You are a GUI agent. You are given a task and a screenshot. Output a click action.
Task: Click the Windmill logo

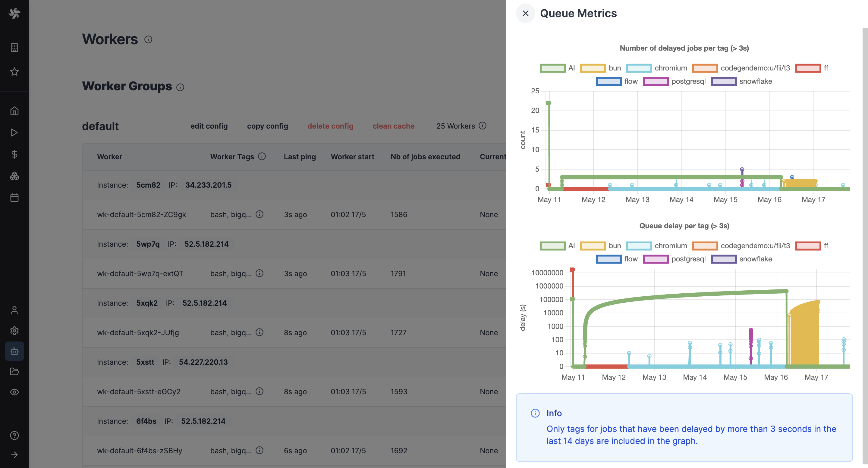[x=14, y=14]
